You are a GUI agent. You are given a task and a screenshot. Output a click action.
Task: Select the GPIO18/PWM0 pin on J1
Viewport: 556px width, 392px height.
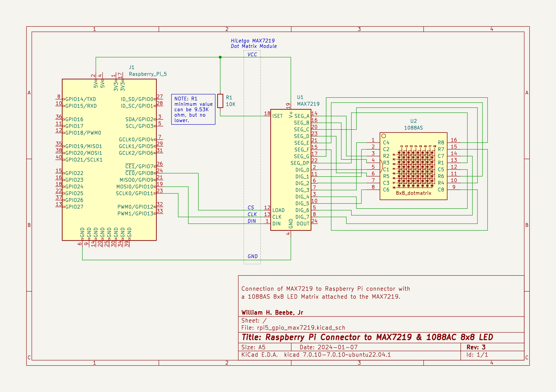coord(83,133)
